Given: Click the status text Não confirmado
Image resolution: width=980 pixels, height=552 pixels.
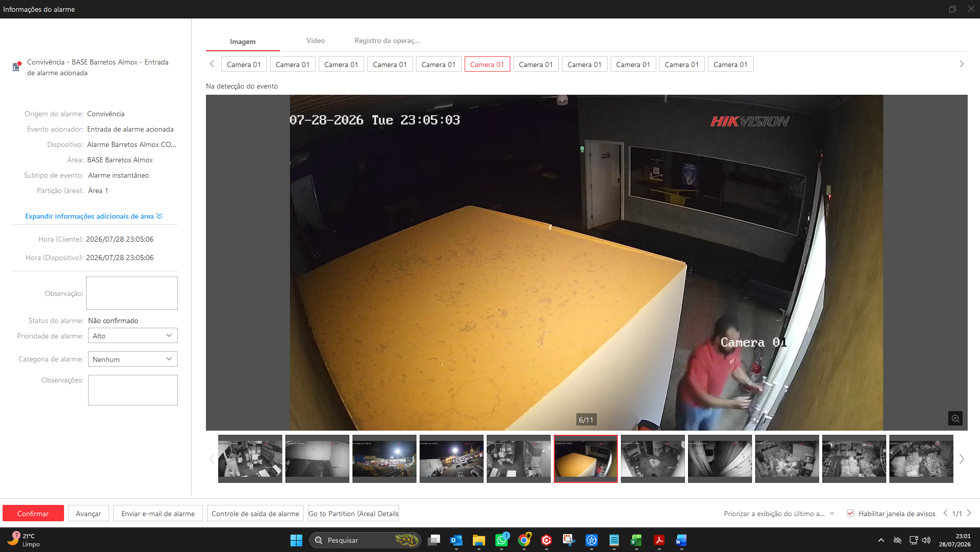Looking at the screenshot, I should point(113,321).
